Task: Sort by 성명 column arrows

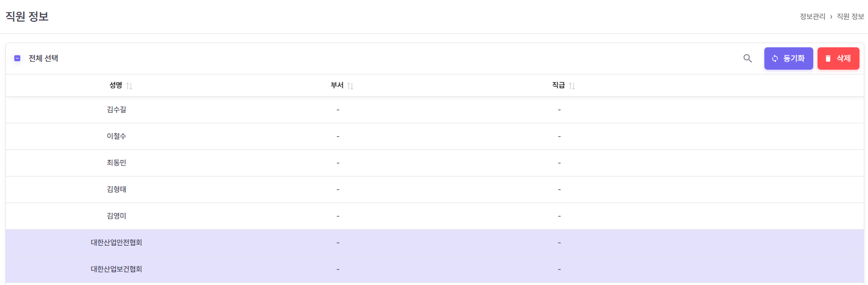Action: click(x=129, y=86)
